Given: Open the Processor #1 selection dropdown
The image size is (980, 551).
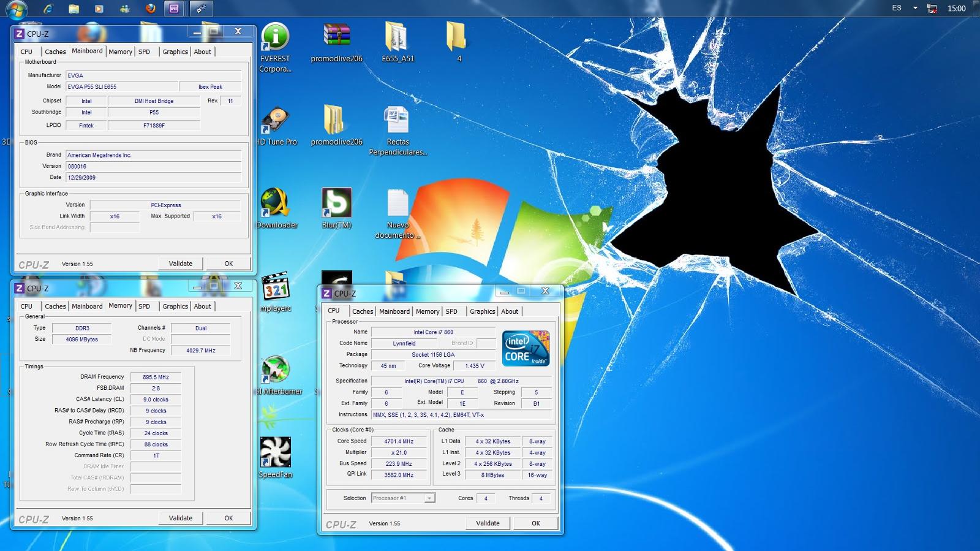Looking at the screenshot, I should click(403, 498).
